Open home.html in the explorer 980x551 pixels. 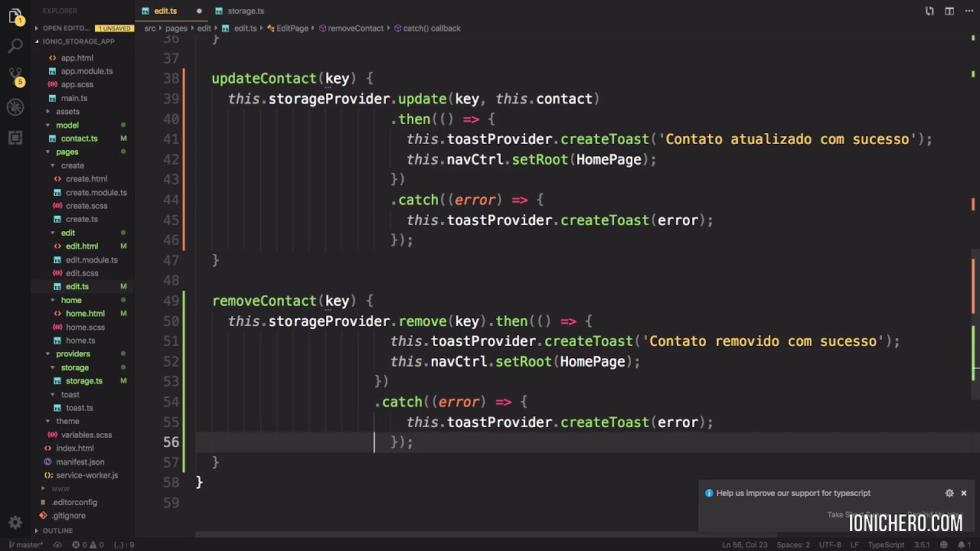[85, 314]
